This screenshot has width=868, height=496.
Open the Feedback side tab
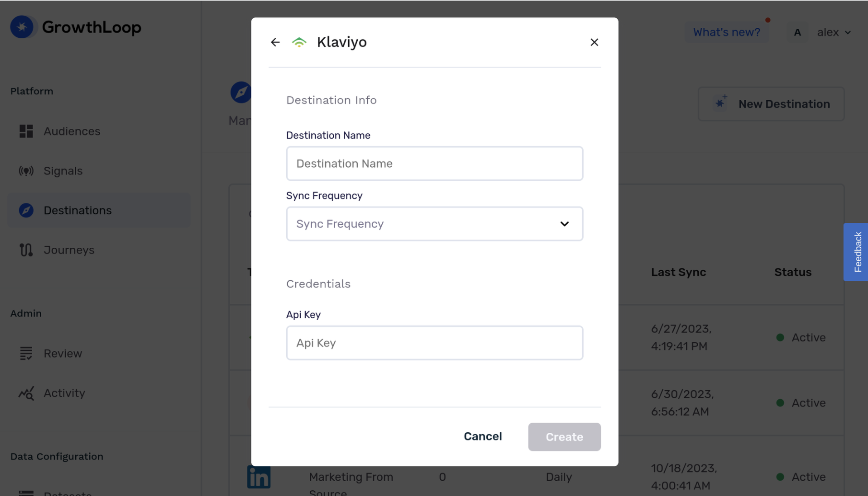coord(856,252)
